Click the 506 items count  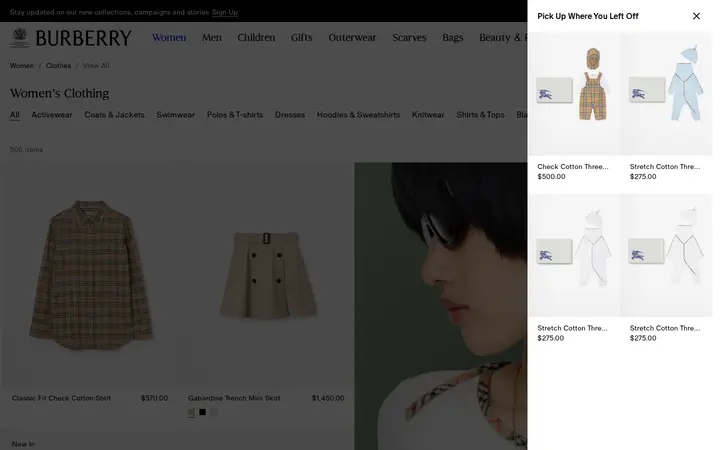(x=26, y=150)
